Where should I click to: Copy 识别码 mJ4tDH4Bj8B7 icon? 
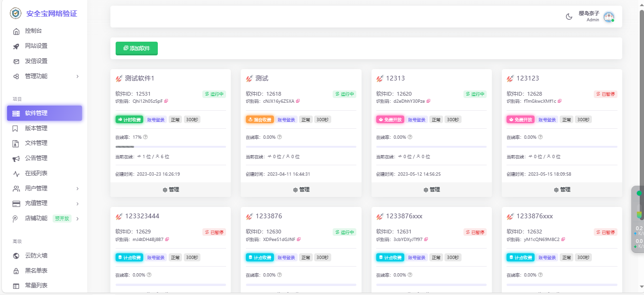(167, 239)
